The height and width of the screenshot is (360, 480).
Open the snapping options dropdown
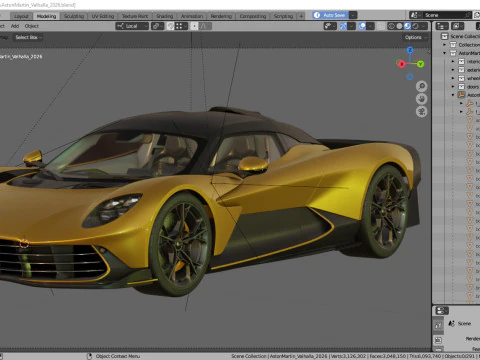point(181,26)
